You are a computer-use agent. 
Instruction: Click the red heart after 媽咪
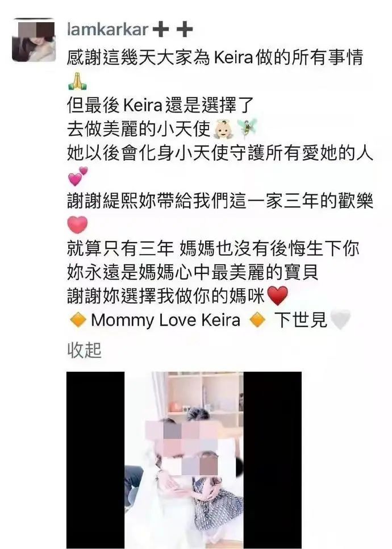point(278,296)
